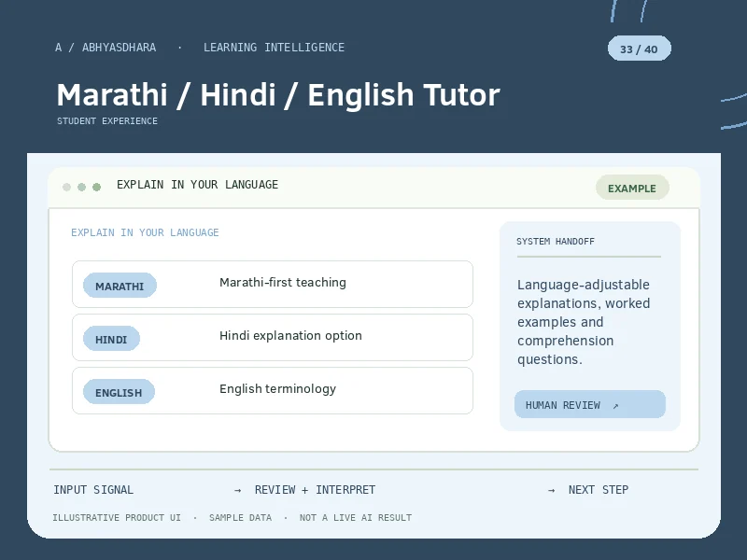Select the HINDI language pill

click(x=111, y=339)
